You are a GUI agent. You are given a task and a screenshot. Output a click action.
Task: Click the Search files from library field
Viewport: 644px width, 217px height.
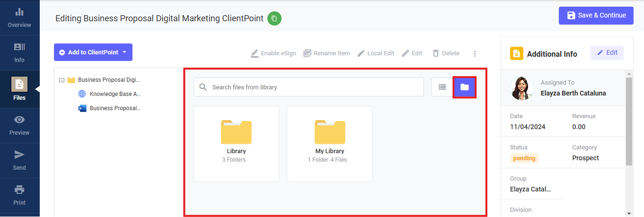(309, 87)
